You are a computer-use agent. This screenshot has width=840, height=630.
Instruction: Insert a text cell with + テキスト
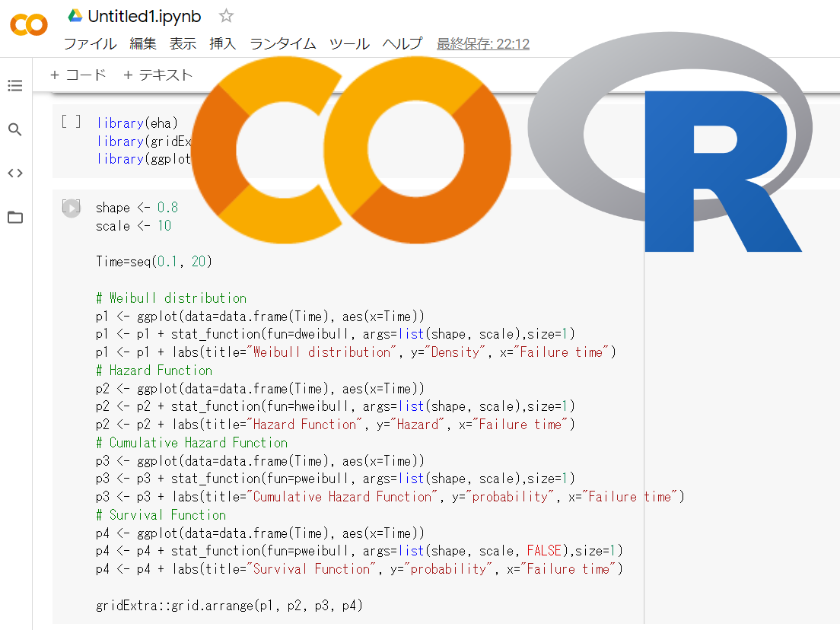158,75
